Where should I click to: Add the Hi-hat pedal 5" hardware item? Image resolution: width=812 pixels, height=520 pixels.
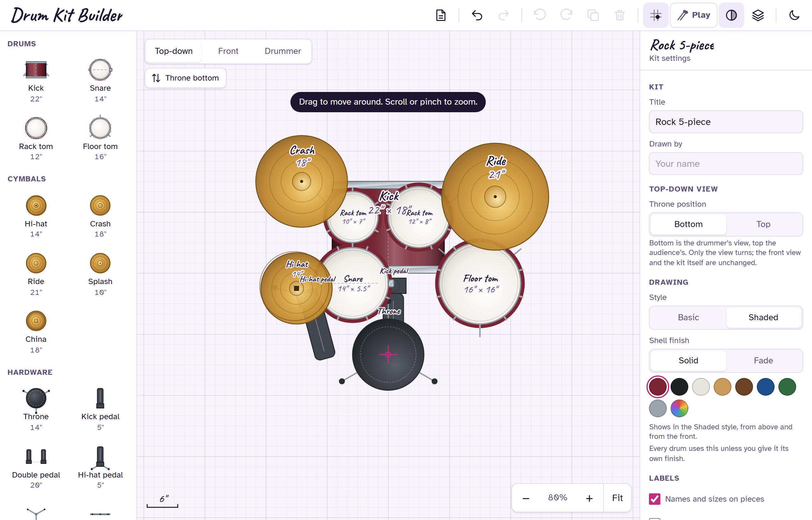pyautogui.click(x=100, y=467)
